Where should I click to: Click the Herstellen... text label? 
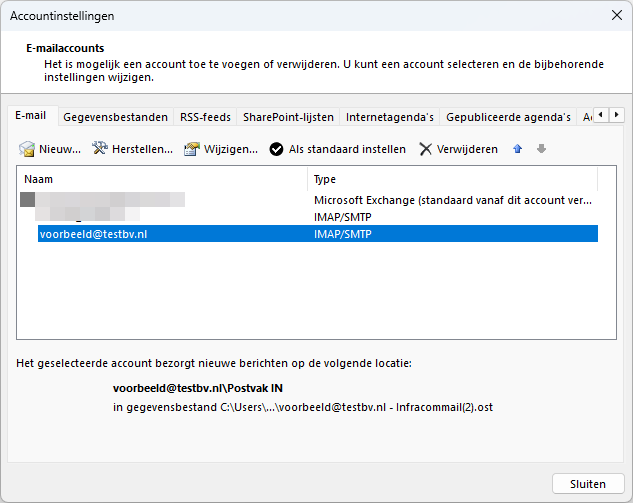(x=142, y=149)
